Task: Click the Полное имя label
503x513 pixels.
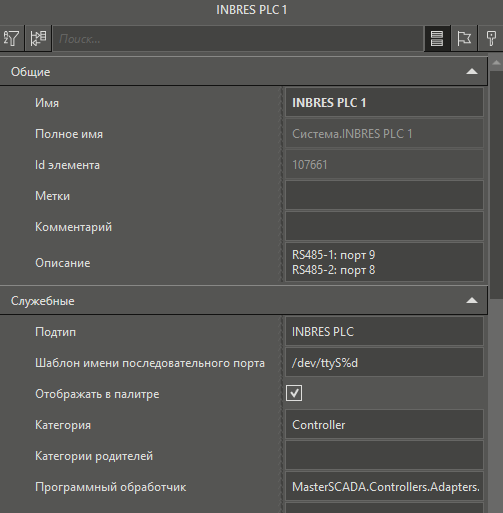Action: [x=69, y=134]
